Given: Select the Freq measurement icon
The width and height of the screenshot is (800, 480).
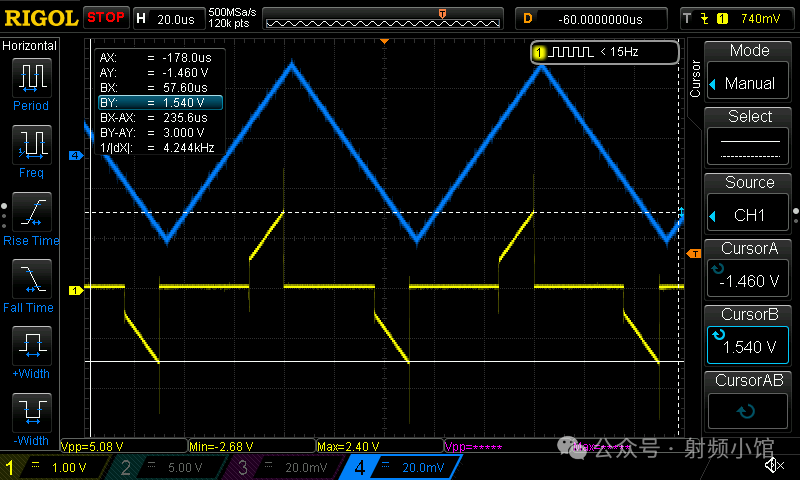Looking at the screenshot, I should 31,146.
